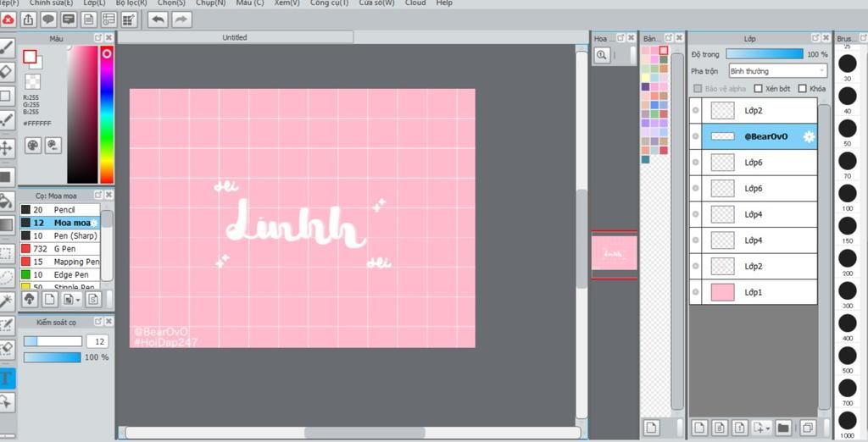Click the speech bubble icon in toolbar

pyautogui.click(x=48, y=20)
